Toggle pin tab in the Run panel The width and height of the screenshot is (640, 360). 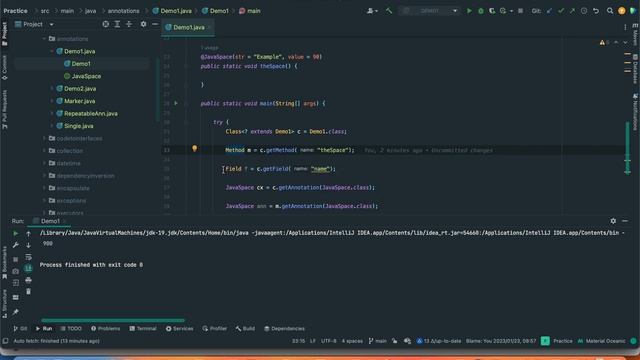[16, 312]
